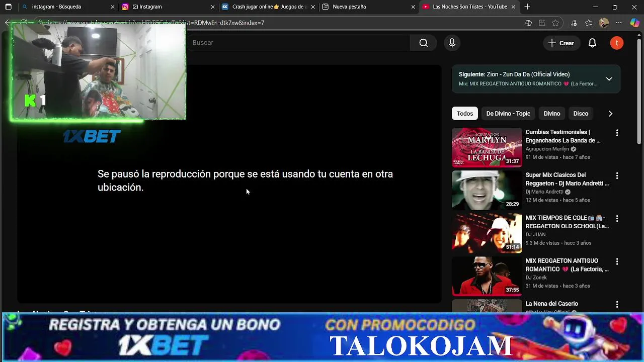The width and height of the screenshot is (644, 362).
Task: Open Cumbias Testimoniales video thumbnail
Action: tap(487, 147)
